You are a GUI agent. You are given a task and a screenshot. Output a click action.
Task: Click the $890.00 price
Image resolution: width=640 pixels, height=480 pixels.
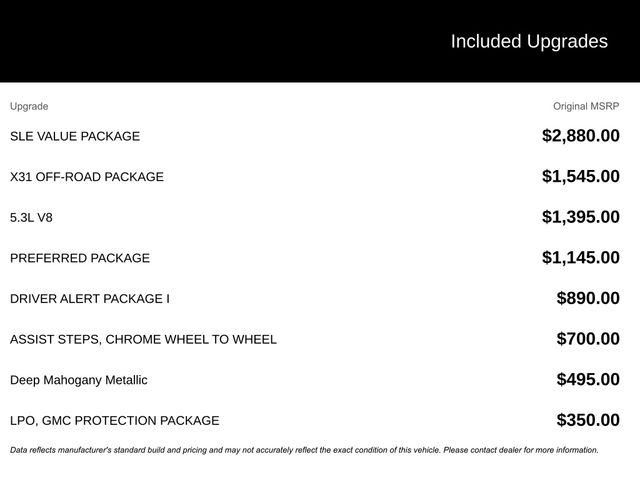tap(588, 298)
